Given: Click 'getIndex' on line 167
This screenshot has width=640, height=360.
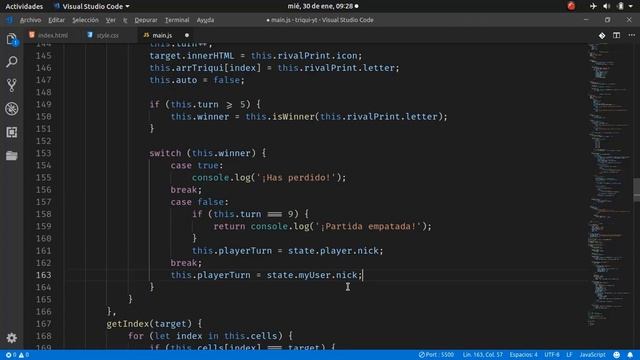Looking at the screenshot, I should [x=127, y=324].
